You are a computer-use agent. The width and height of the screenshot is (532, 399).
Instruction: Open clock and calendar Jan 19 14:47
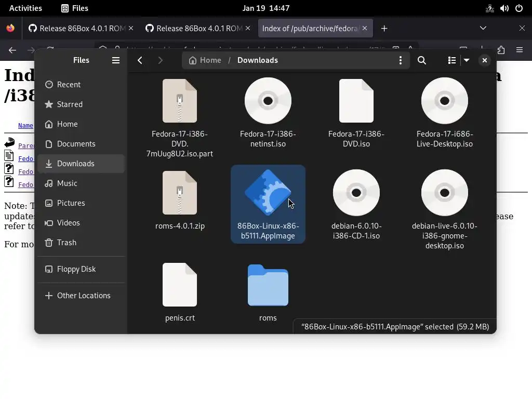point(266,8)
